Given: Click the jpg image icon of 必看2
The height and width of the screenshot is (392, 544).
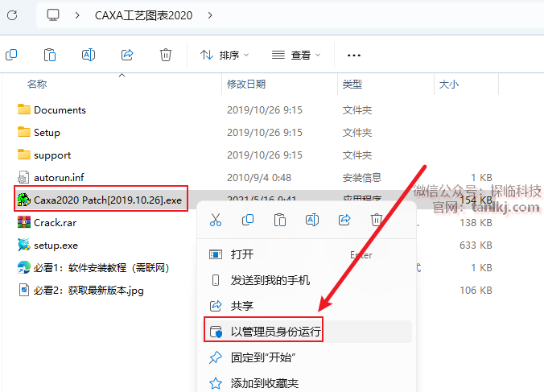Looking at the screenshot, I should coord(24,290).
